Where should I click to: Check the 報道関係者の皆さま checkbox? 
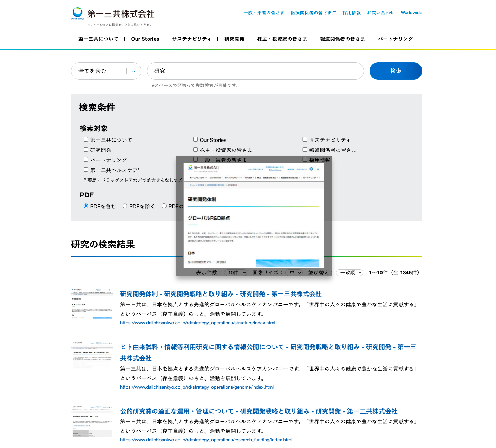pyautogui.click(x=305, y=150)
